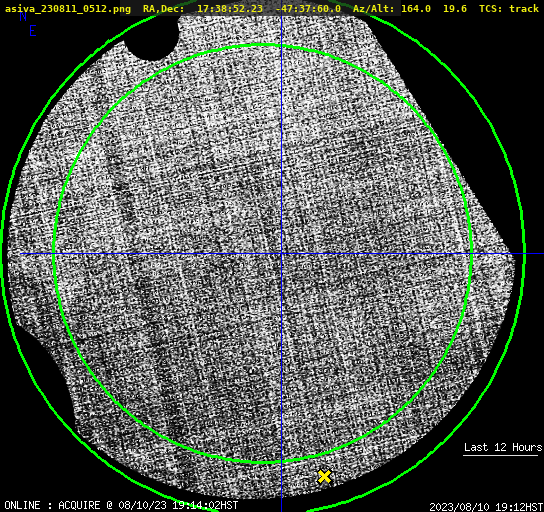Click the inner green circle's top edge
Image resolution: width=544 pixels, height=512 pixels.
(263, 45)
